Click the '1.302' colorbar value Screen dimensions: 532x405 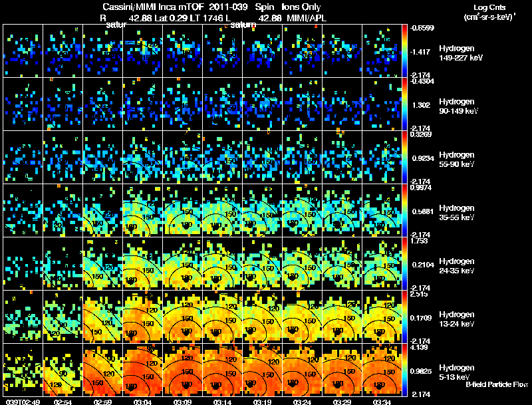point(421,105)
